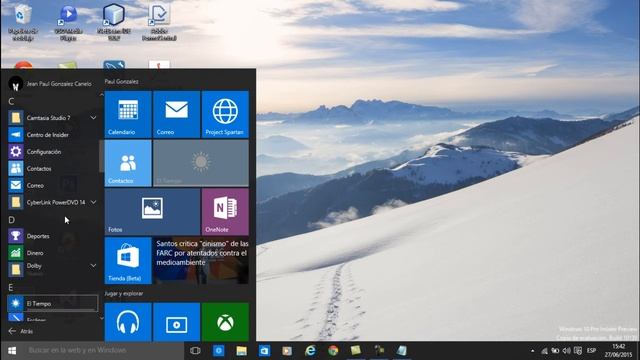Screen dimensions: 640x360
Task: Open the weather tile with the sun icon
Action: pyautogui.click(x=201, y=163)
